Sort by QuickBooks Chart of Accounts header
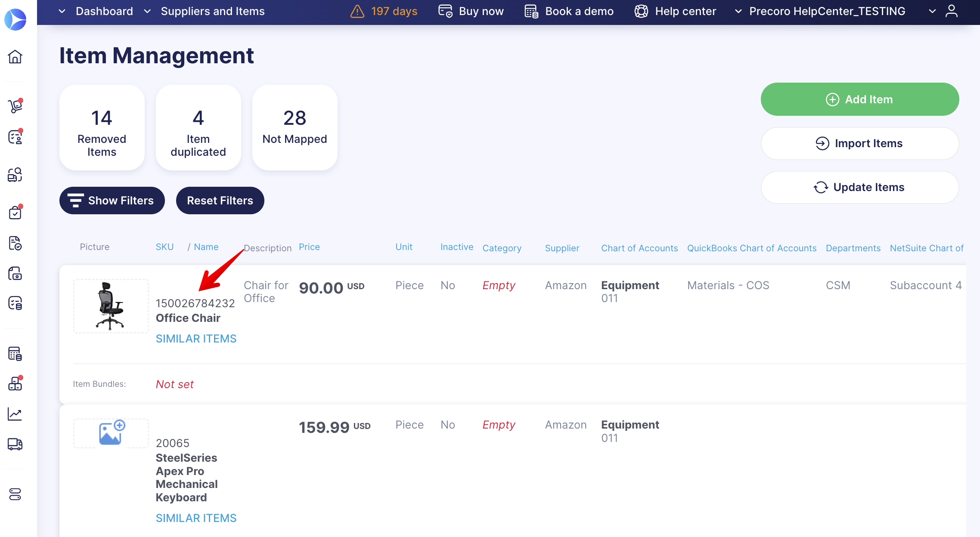Screen dimensions: 980x537 [x=752, y=248]
